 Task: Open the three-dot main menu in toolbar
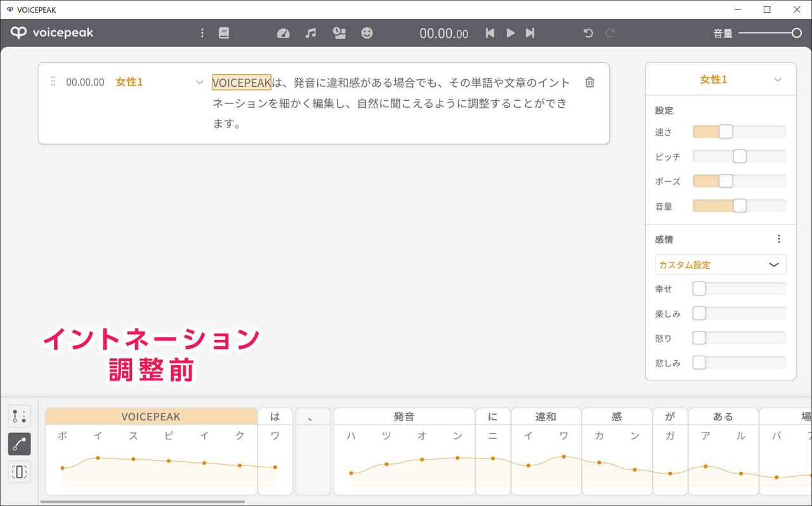(202, 33)
